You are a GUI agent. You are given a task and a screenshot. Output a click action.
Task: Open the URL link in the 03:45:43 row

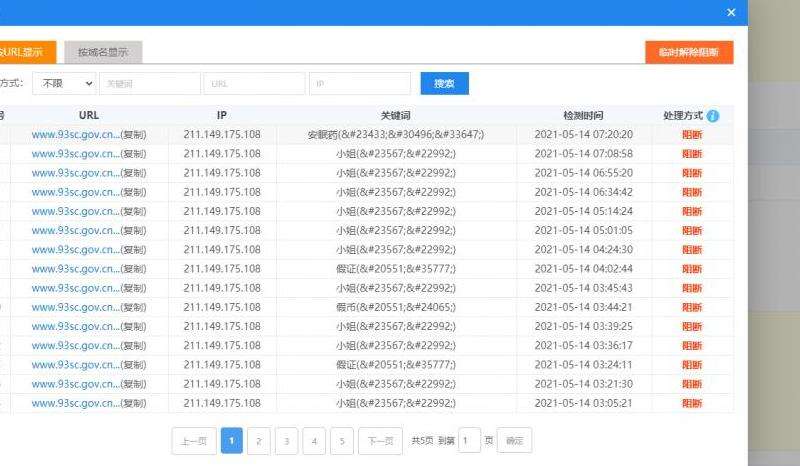(76, 288)
